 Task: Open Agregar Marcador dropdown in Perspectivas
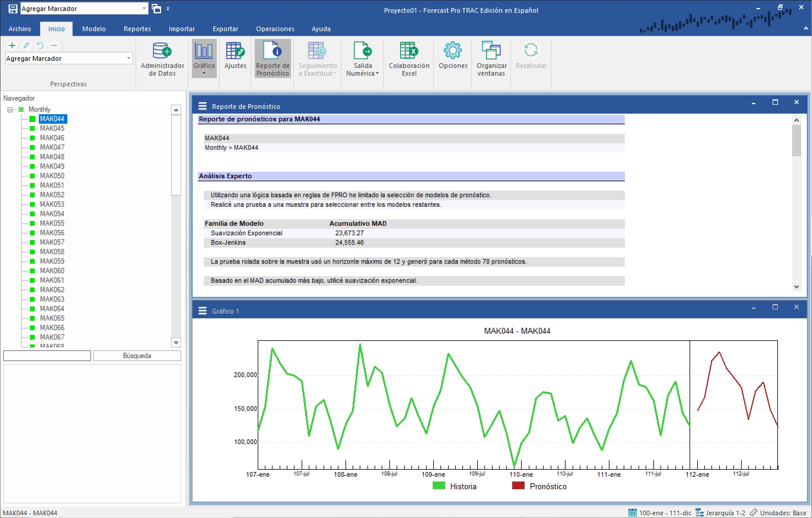click(128, 58)
